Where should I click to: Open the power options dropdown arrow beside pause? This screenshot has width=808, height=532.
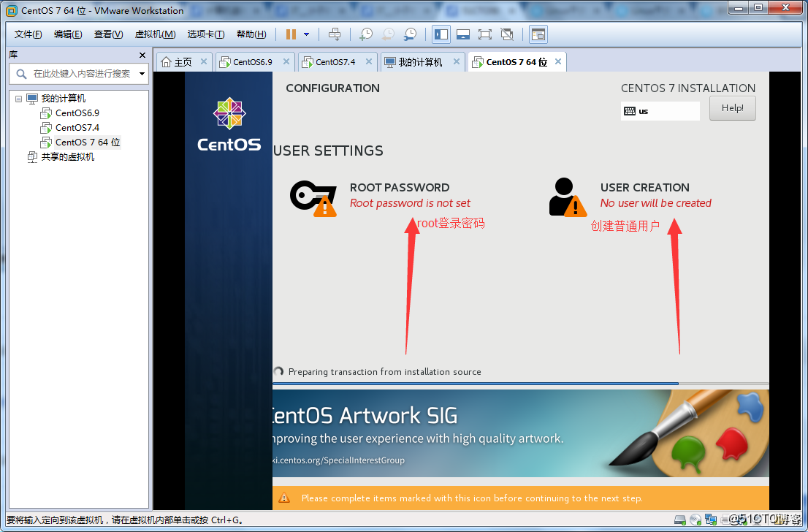307,34
